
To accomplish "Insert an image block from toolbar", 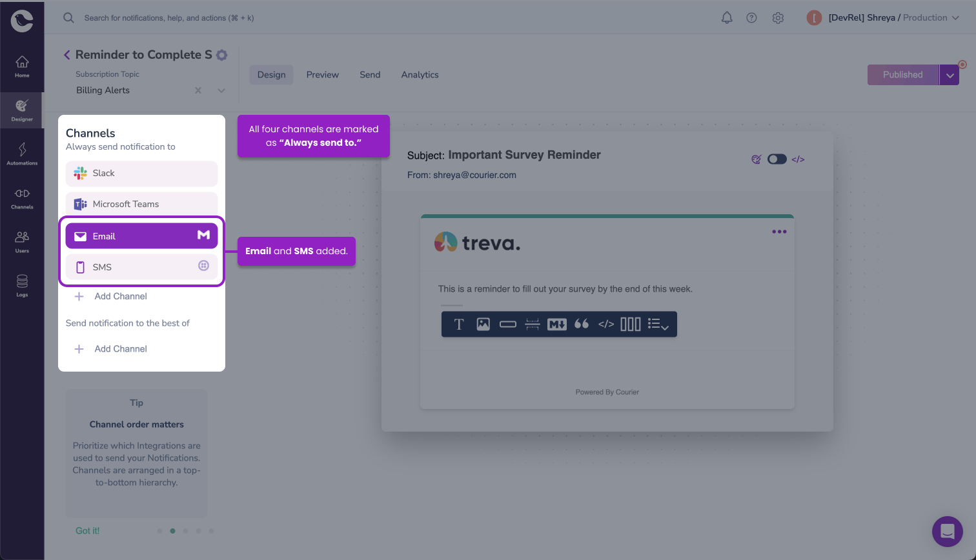I will coord(483,325).
